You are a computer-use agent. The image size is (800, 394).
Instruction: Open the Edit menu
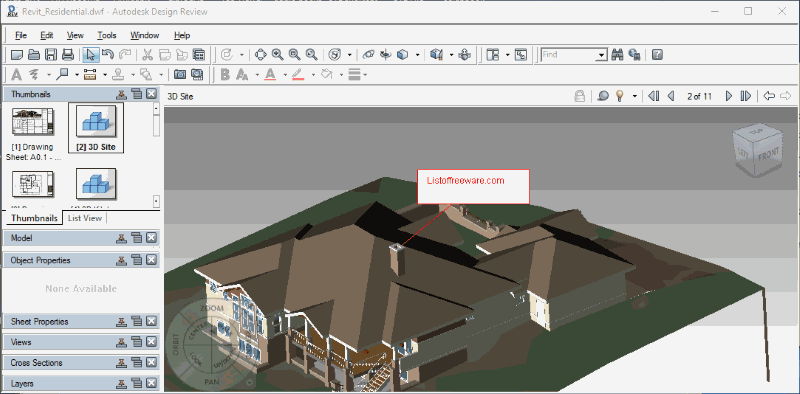pyautogui.click(x=47, y=35)
